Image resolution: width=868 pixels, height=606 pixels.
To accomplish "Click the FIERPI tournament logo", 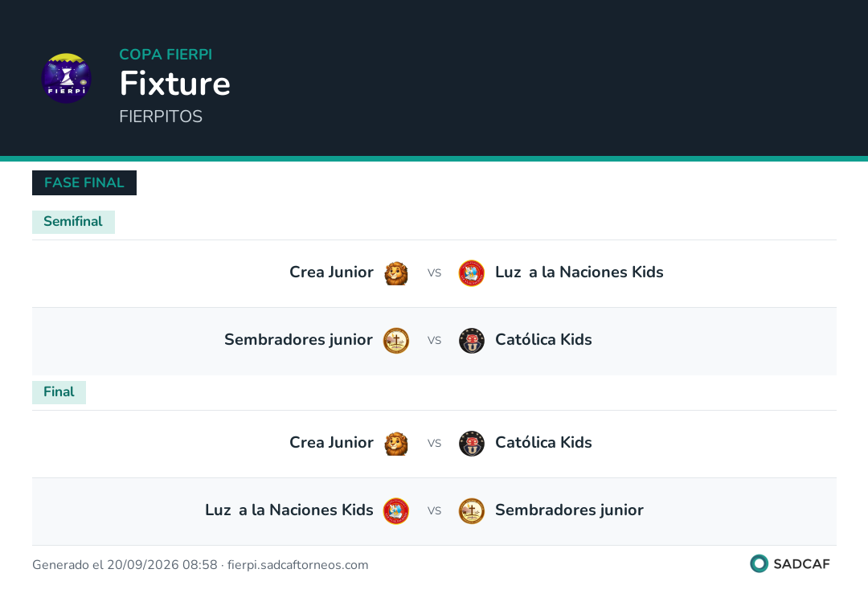I will point(67,78).
